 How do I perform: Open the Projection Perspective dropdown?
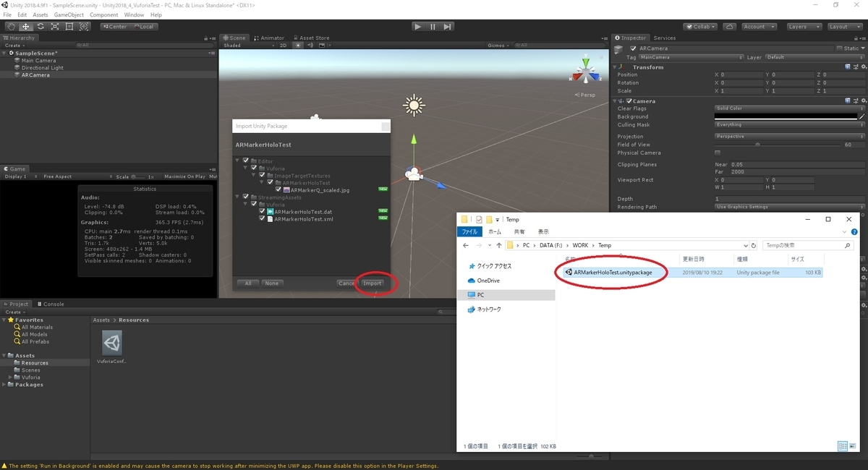click(x=790, y=136)
